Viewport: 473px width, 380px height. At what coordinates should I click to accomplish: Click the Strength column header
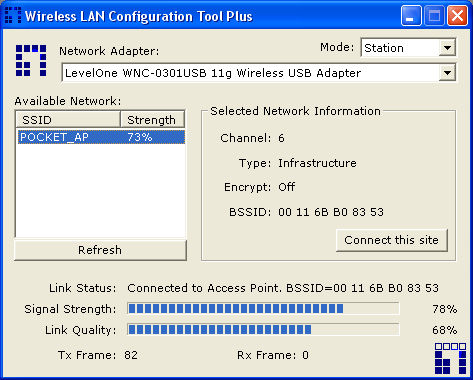152,120
